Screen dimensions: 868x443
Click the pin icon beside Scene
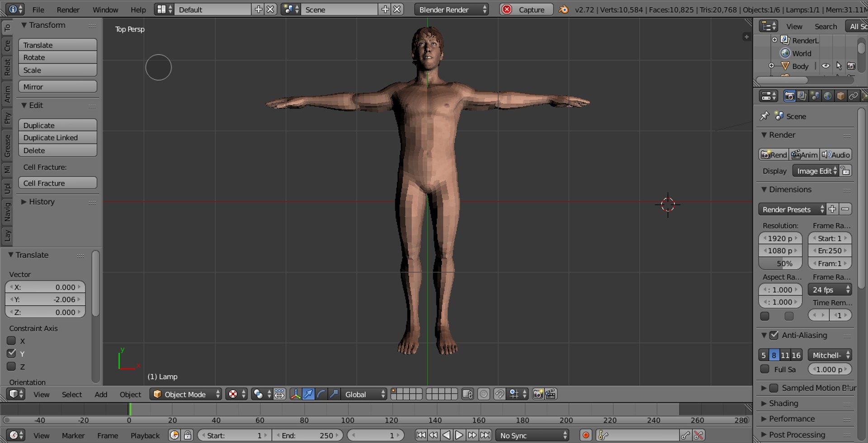pyautogui.click(x=764, y=116)
